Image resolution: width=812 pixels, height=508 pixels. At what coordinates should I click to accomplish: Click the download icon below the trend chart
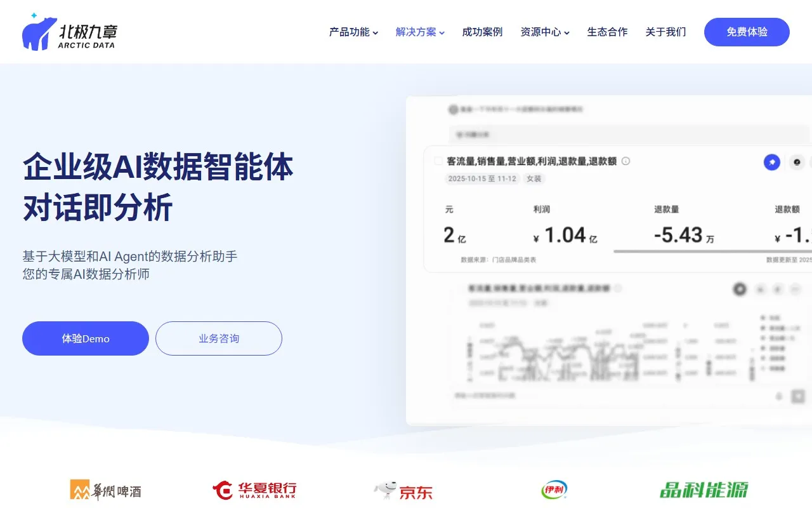click(x=779, y=396)
